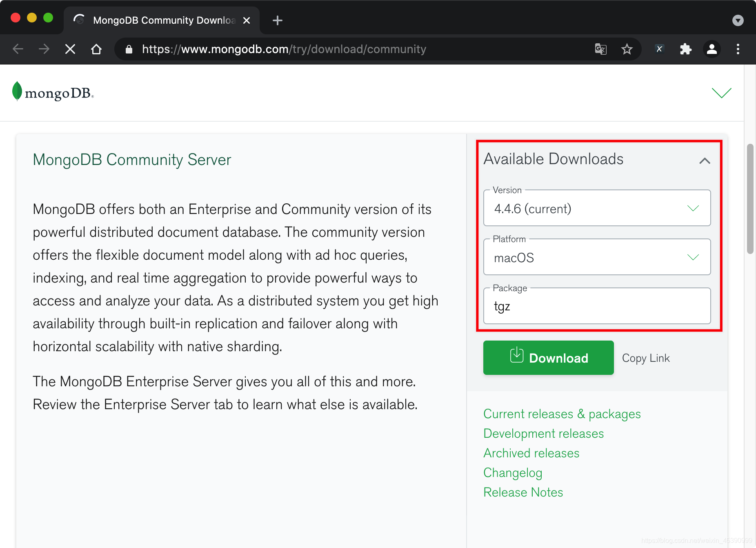Expand the site navigation chevron near top right
756x548 pixels.
pos(721,92)
